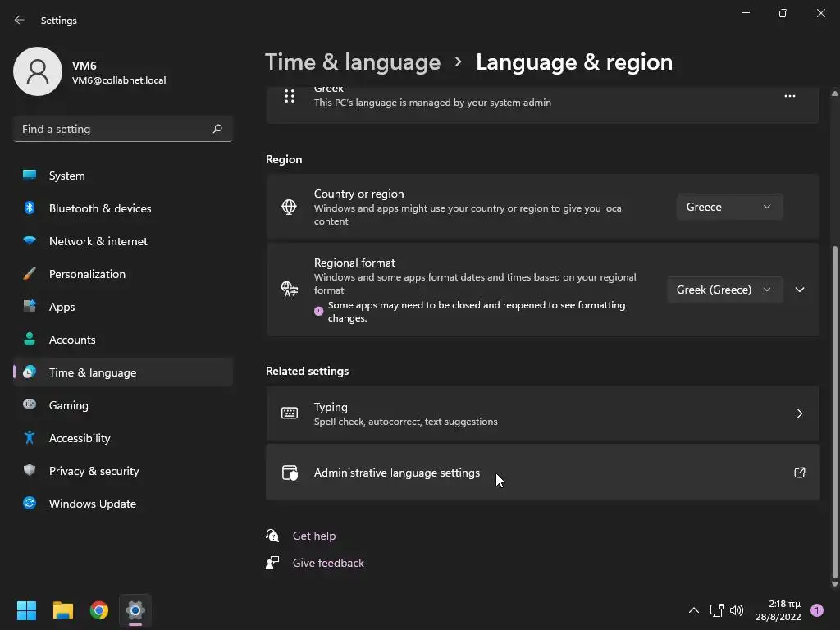Screen dimensions: 840x630
Task: Click the Bluetooth icon in sidebar
Action: coord(30,208)
